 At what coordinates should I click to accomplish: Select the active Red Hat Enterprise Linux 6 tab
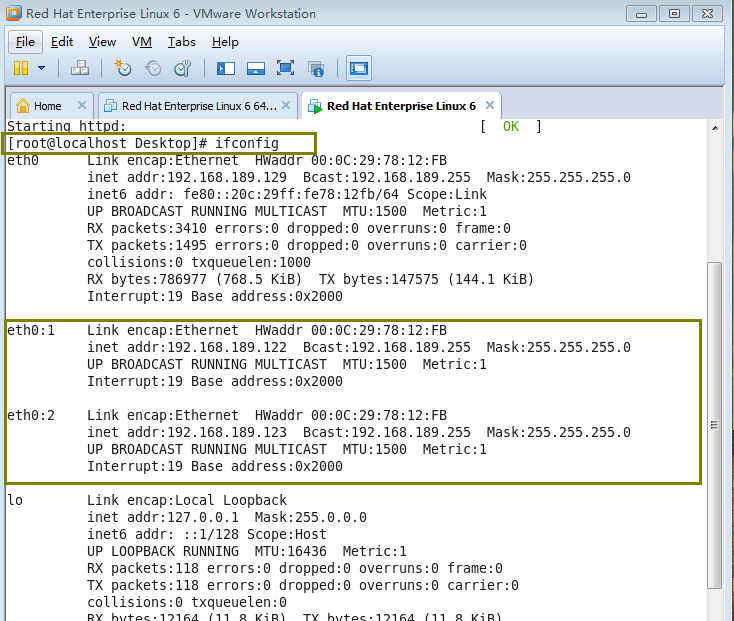[401, 106]
